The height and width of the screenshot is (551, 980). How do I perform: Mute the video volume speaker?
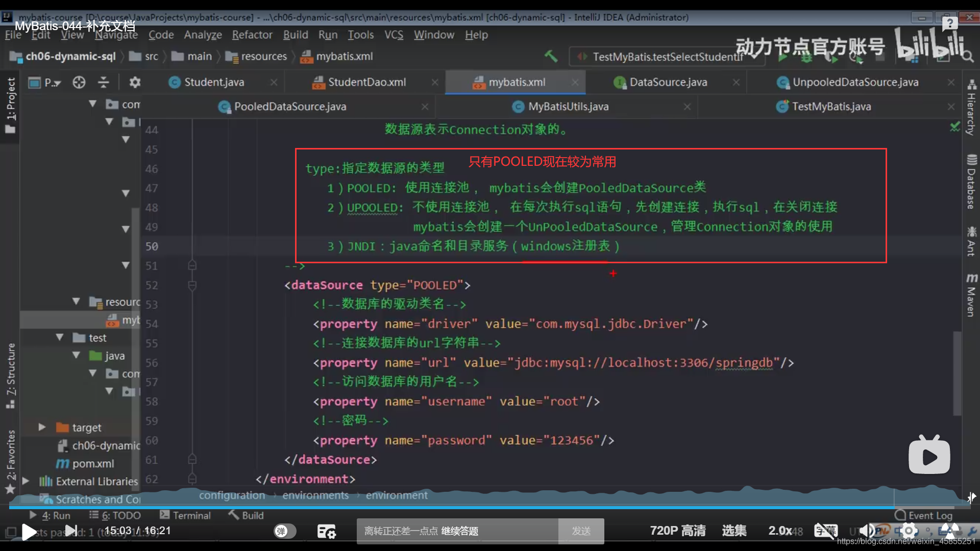pyautogui.click(x=866, y=531)
